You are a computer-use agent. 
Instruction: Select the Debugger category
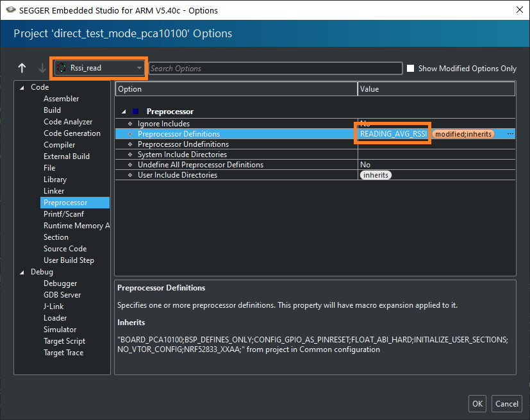pyautogui.click(x=60, y=283)
